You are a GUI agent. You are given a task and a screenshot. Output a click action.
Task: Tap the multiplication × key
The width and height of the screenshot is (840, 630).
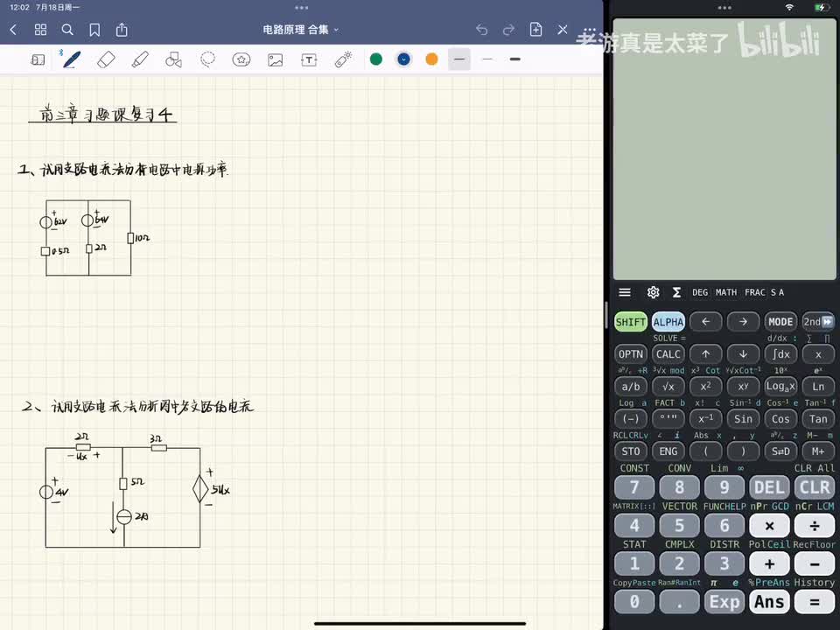pyautogui.click(x=769, y=526)
